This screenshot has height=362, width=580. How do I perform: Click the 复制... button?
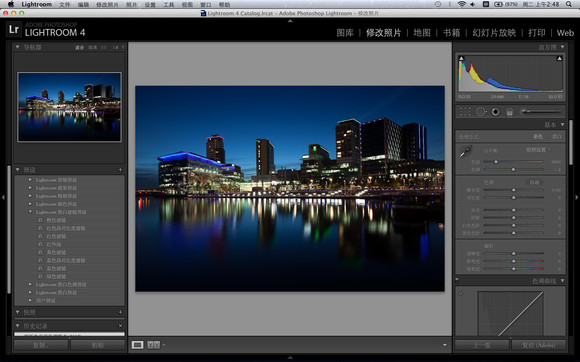[41, 345]
